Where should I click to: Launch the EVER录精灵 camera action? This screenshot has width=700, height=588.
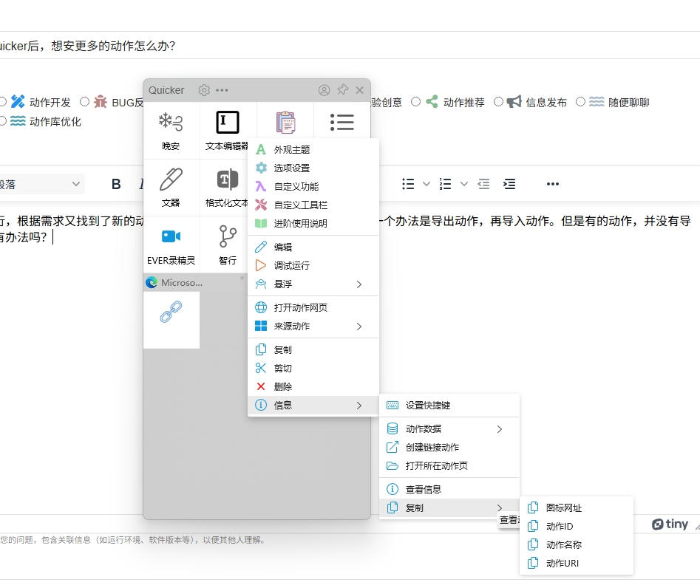tap(171, 245)
